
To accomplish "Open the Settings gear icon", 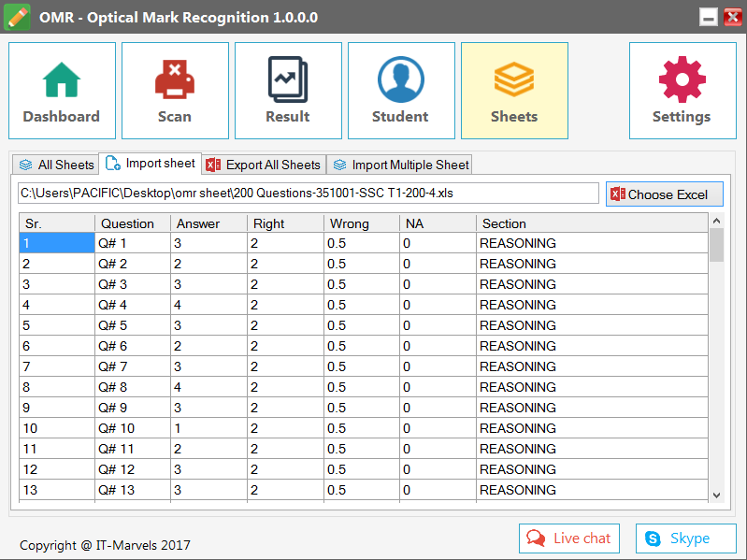I will 682,79.
